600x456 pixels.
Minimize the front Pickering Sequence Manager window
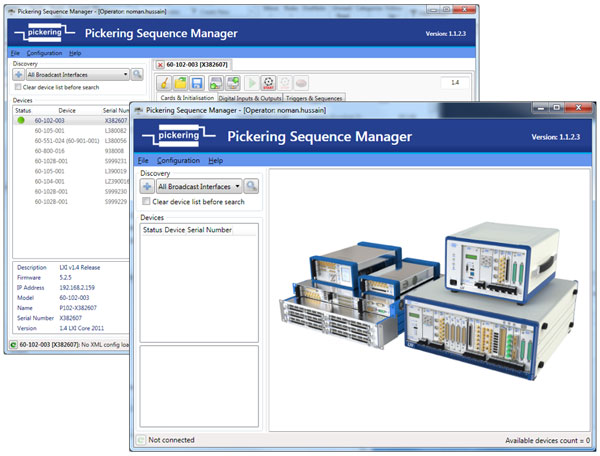[541, 109]
